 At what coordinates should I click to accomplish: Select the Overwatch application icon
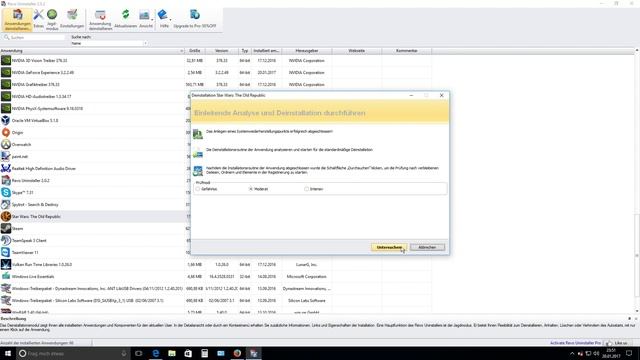coord(6,144)
